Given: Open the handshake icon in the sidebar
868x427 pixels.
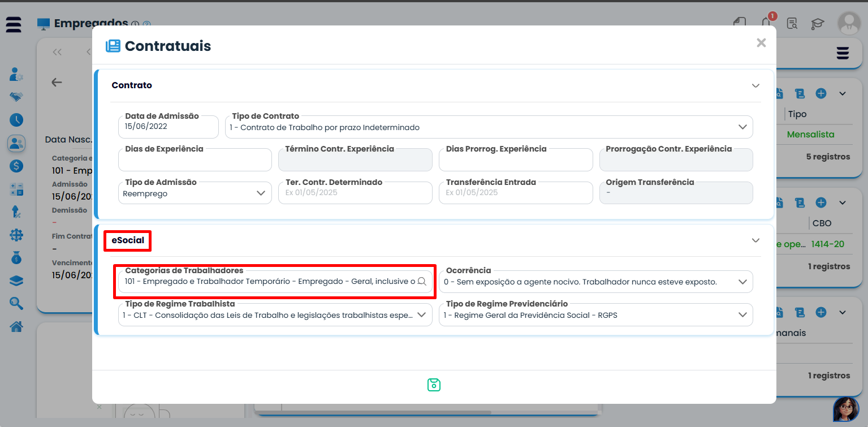Looking at the screenshot, I should pos(16,97).
